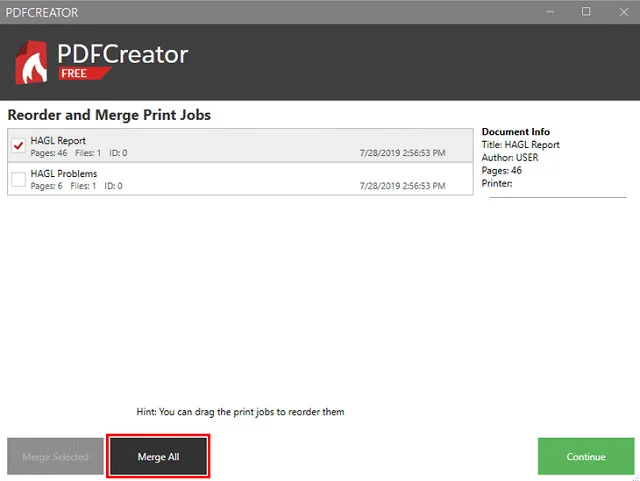The image size is (640, 481).
Task: Click Files: 1 in HAGL Report row
Action: coord(88,153)
